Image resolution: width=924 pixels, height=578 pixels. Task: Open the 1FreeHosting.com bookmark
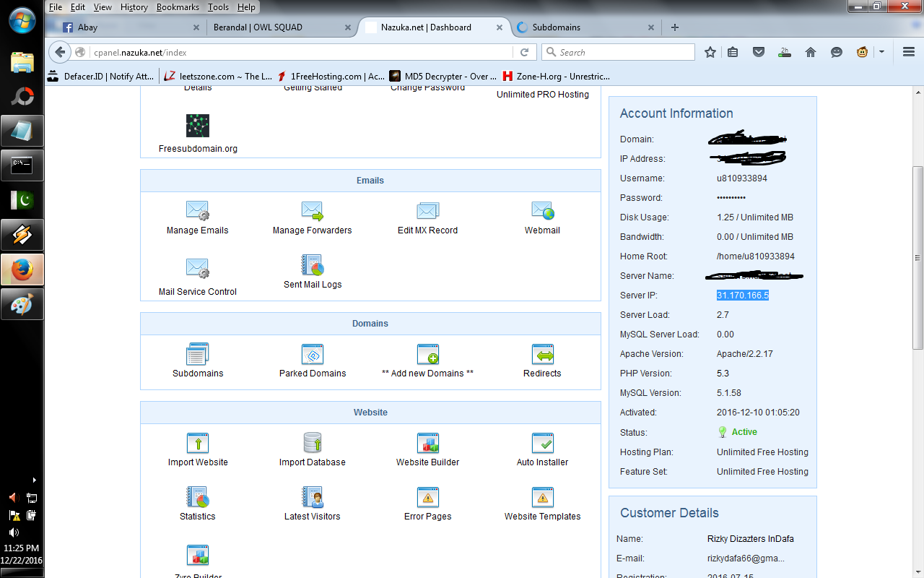tap(331, 76)
